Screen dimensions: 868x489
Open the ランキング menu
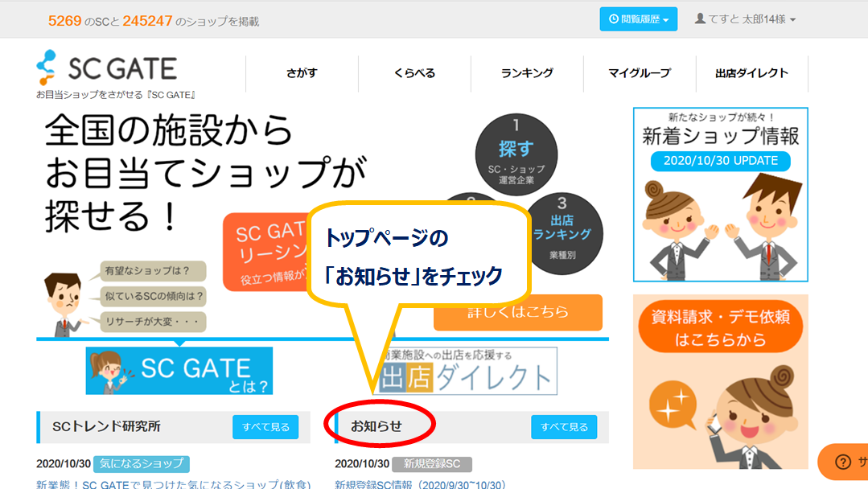coord(527,73)
